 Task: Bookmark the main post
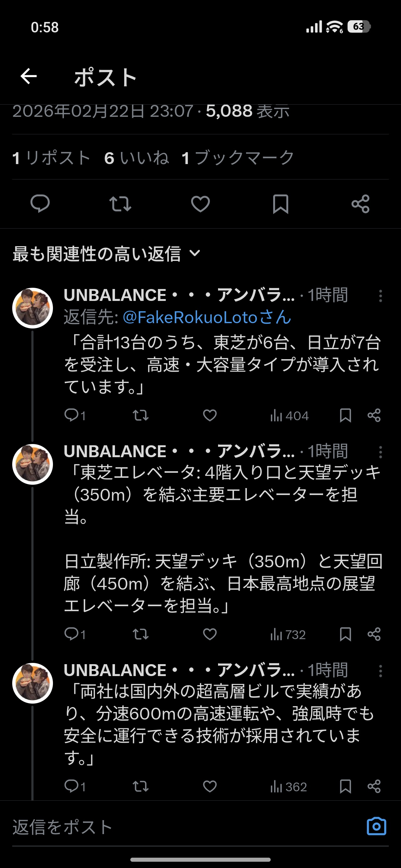click(x=280, y=204)
